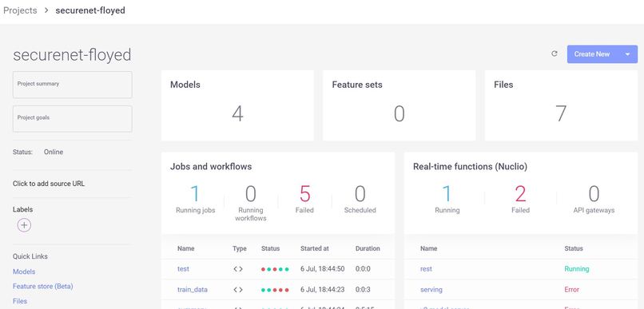644x309 pixels.
Task: Open the Models card showing 4
Action: tap(237, 105)
